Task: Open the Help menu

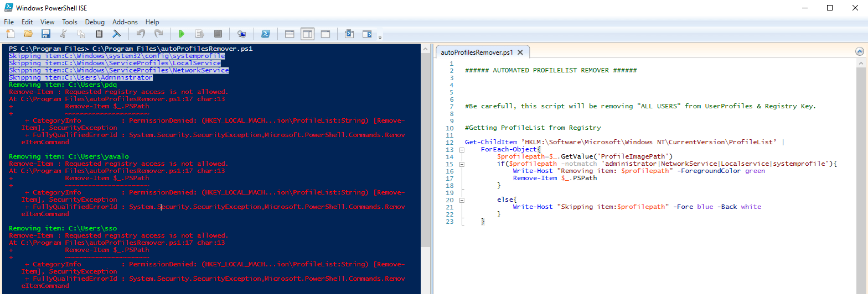Action: point(152,22)
